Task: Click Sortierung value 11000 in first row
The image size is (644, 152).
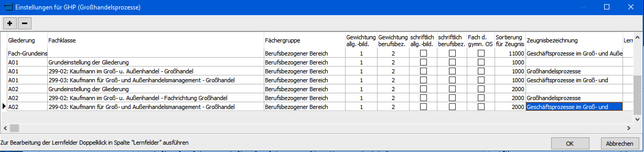Action: (x=516, y=53)
